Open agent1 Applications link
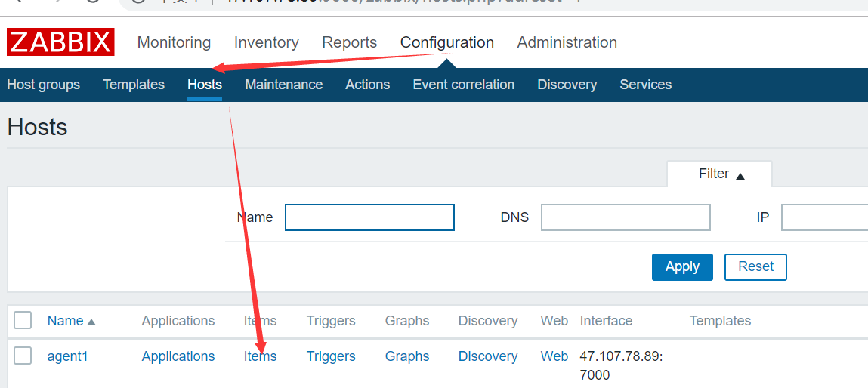868x388 pixels. (178, 356)
